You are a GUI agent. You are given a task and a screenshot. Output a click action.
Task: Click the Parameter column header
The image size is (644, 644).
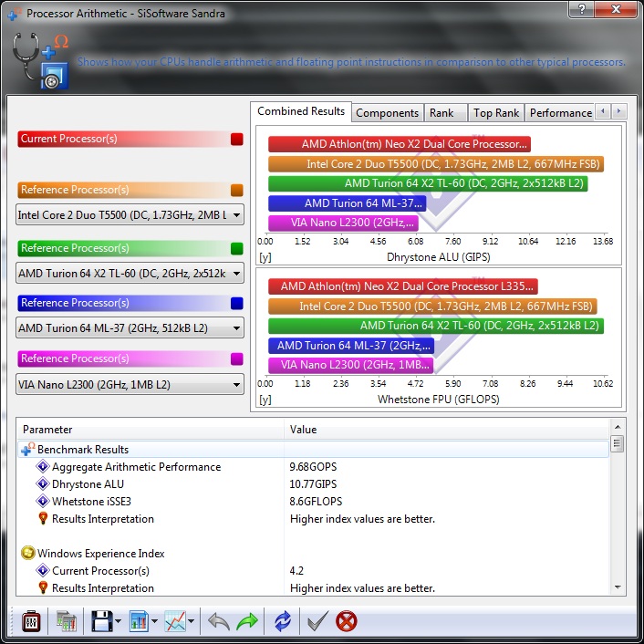pyautogui.click(x=151, y=430)
